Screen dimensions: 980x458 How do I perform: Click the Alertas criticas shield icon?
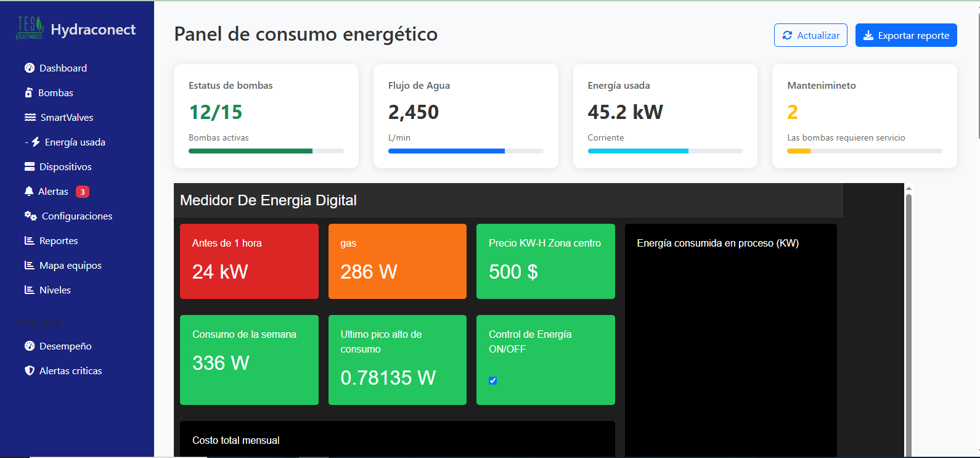30,370
